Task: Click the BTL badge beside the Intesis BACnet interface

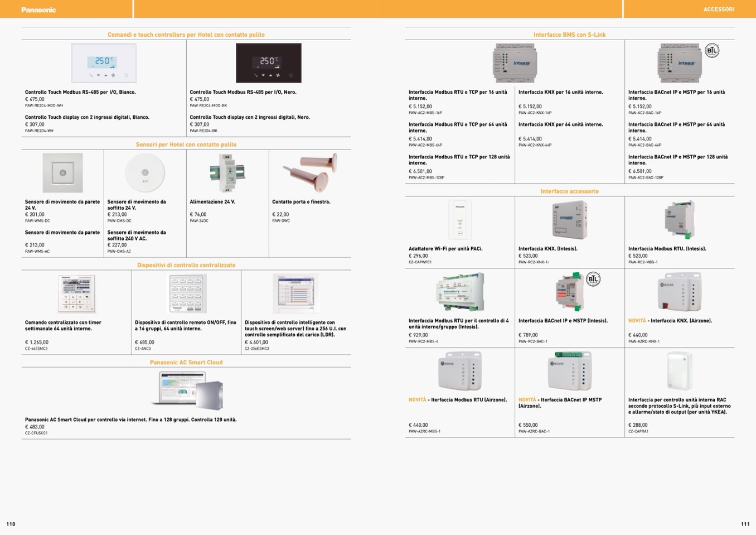Action: click(593, 279)
